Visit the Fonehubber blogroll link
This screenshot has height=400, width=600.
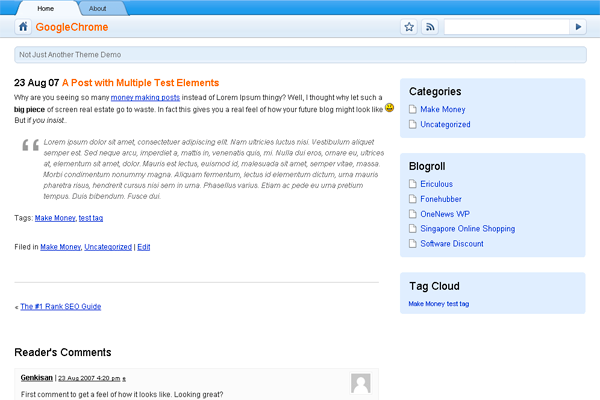click(441, 199)
